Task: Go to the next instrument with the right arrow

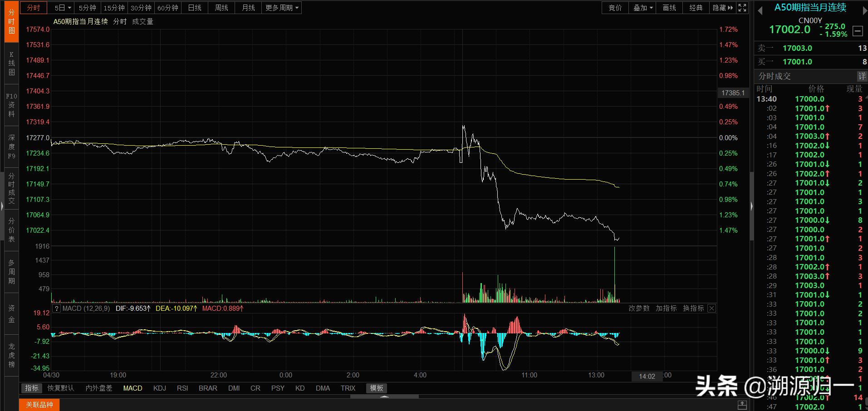Action: click(x=865, y=10)
